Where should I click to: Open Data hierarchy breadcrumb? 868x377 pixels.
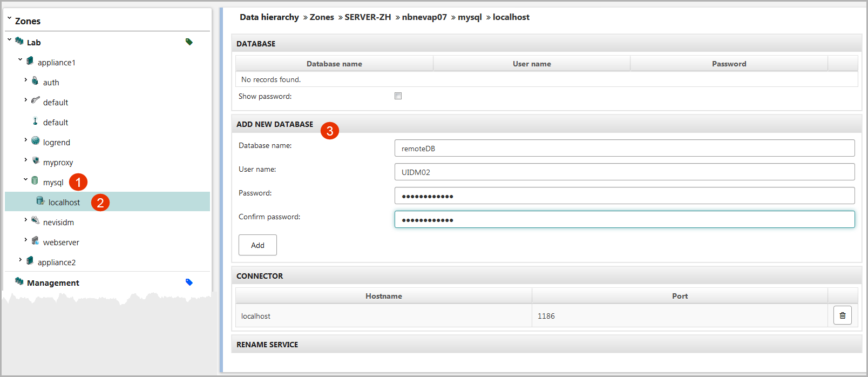tap(269, 17)
